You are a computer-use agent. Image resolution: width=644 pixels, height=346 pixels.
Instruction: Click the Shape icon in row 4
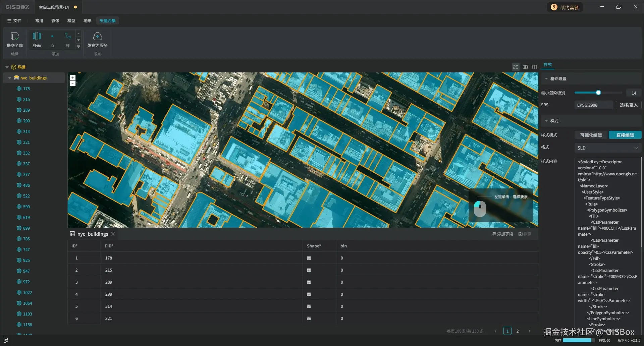pos(309,294)
